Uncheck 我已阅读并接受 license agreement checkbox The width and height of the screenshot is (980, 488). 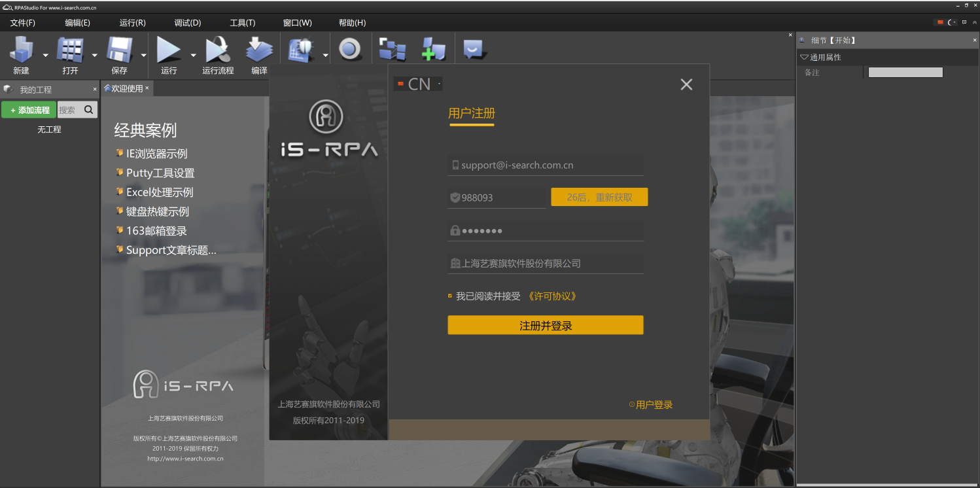449,296
